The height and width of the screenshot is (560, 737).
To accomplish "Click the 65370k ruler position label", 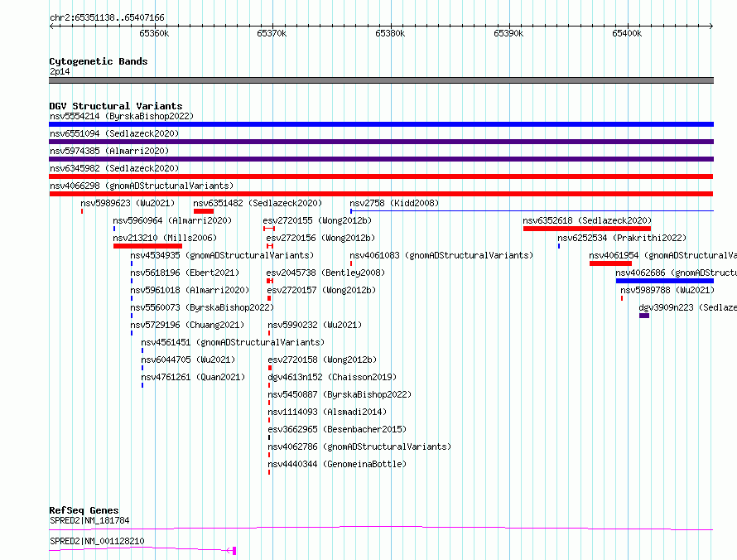I will tap(272, 33).
